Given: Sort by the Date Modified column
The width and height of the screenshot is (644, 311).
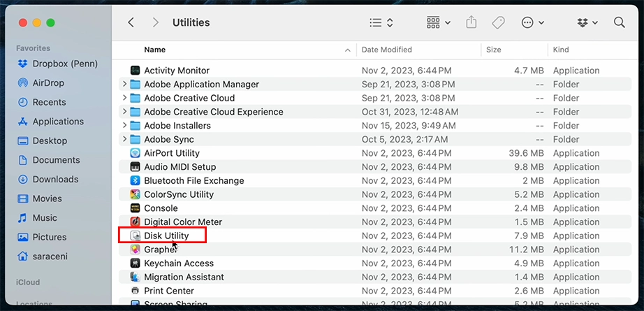Looking at the screenshot, I should point(386,50).
